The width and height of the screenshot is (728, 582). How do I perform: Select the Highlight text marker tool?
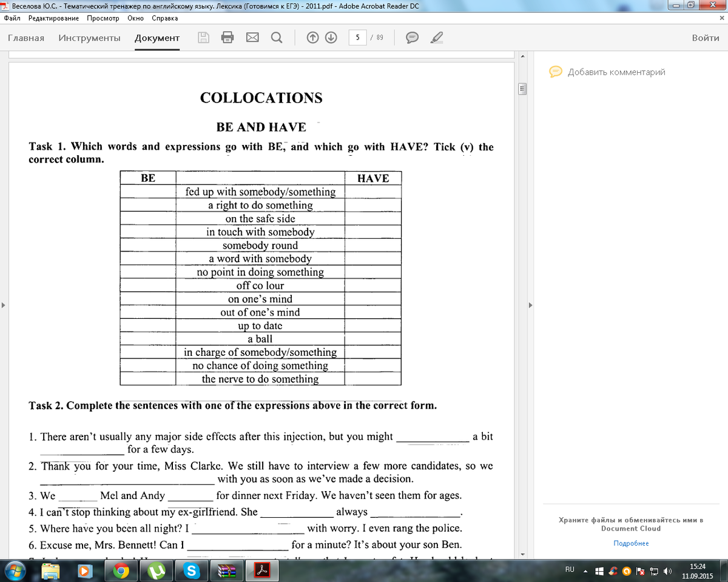pyautogui.click(x=436, y=38)
